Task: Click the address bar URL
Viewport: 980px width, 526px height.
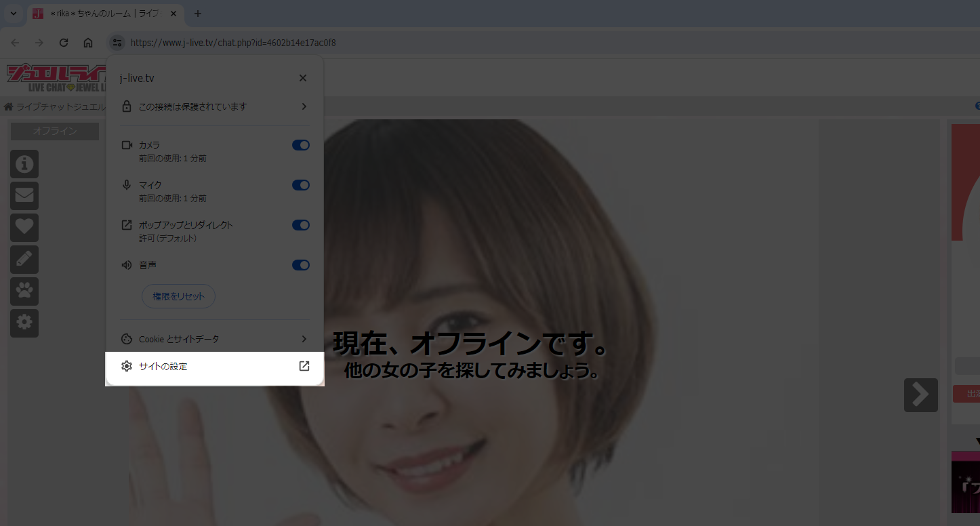Action: click(233, 43)
